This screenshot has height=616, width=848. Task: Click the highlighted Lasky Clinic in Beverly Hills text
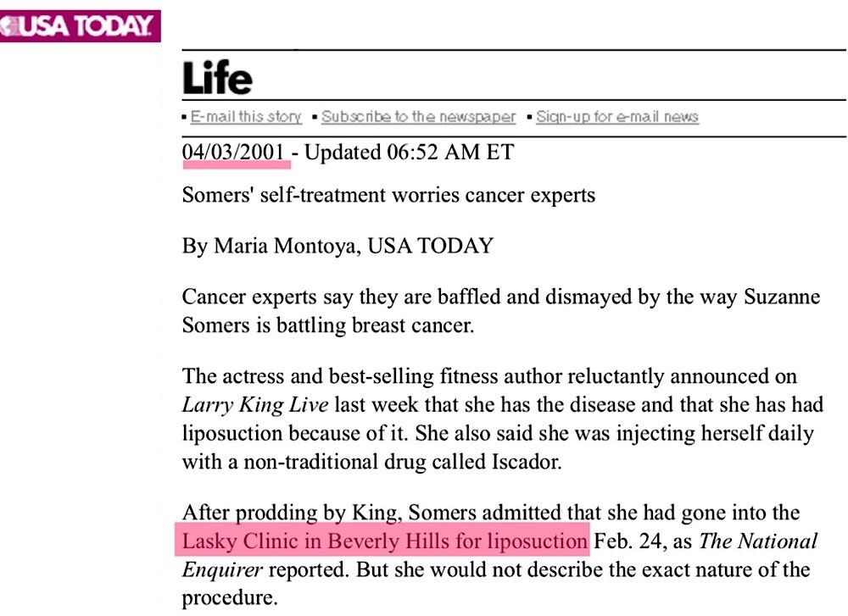384,541
